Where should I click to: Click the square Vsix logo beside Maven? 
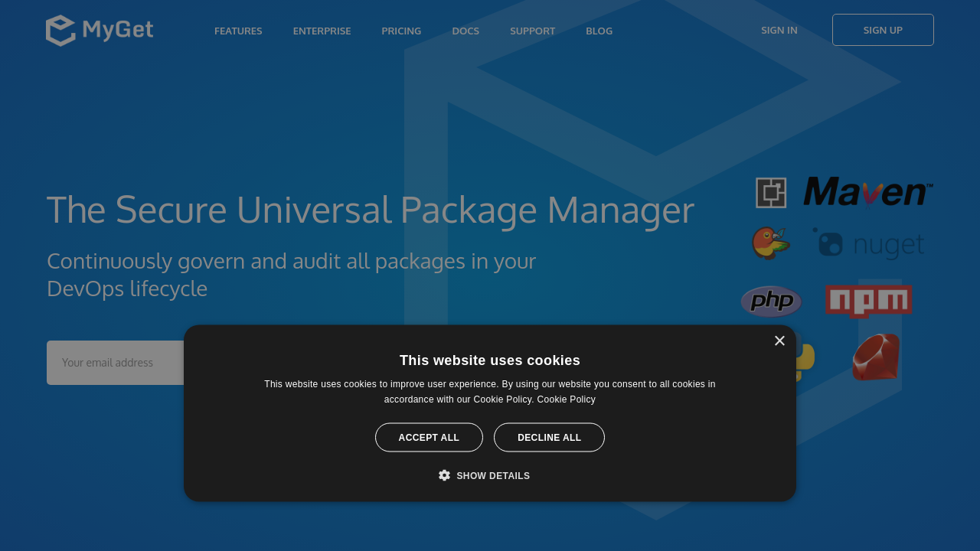tap(771, 193)
